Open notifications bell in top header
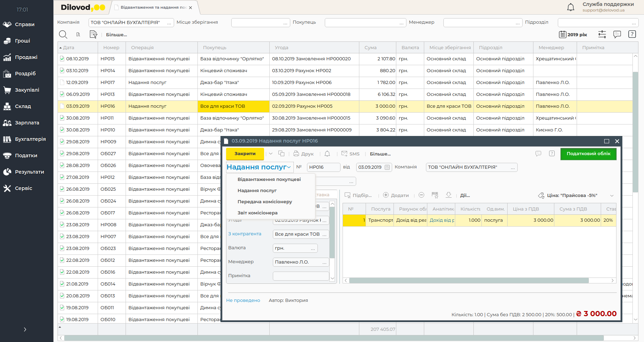The image size is (644, 342). point(570,7)
